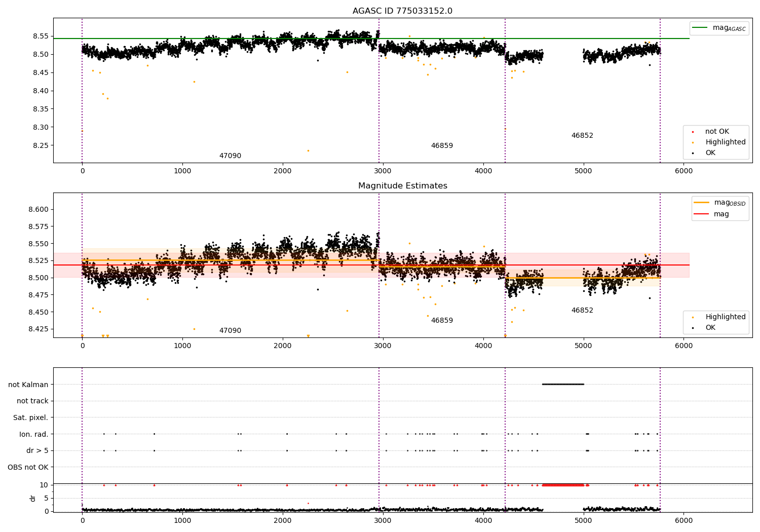Screen dimensions: 760x532
Task: Click the 8.600 y-axis tick label
Action: click(x=39, y=210)
